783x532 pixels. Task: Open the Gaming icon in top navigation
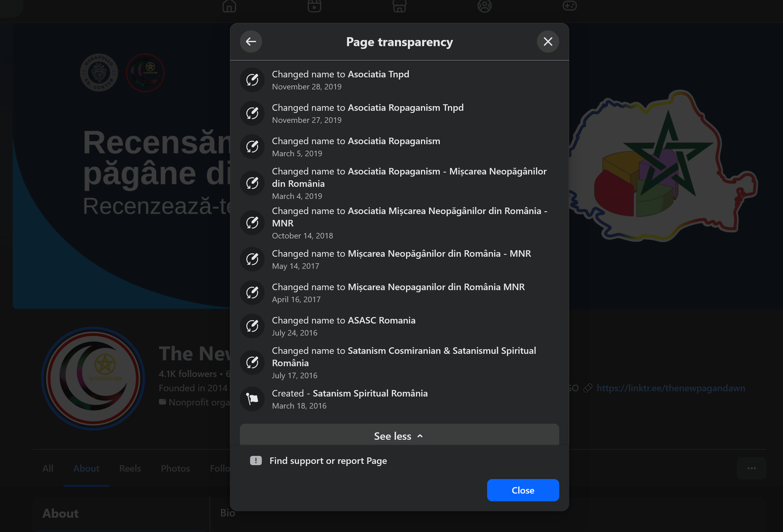pyautogui.click(x=570, y=6)
